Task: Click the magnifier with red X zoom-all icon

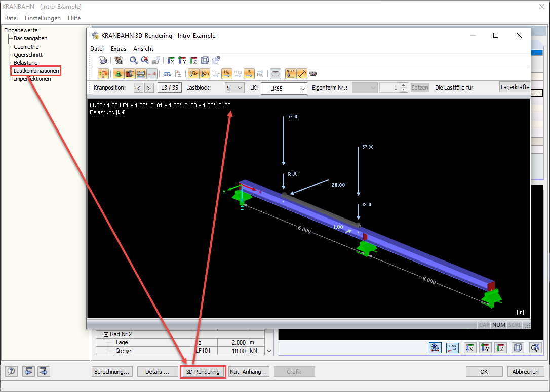Action: click(x=144, y=60)
